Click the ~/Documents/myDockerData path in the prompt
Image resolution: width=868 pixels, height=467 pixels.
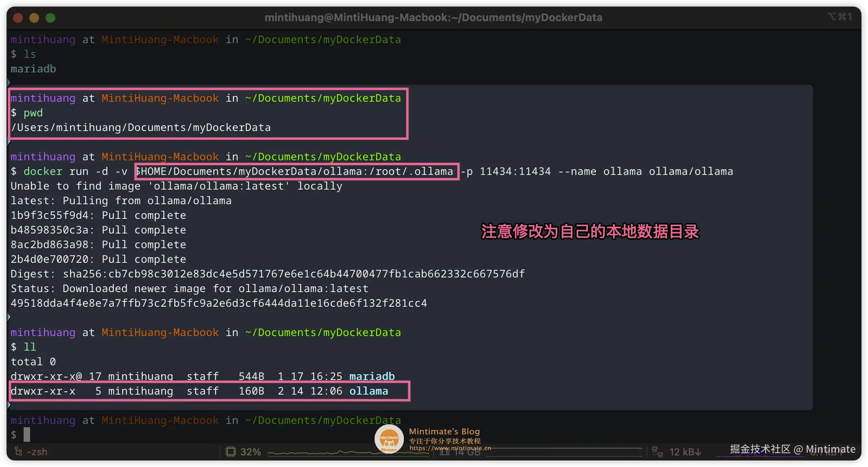(x=322, y=39)
